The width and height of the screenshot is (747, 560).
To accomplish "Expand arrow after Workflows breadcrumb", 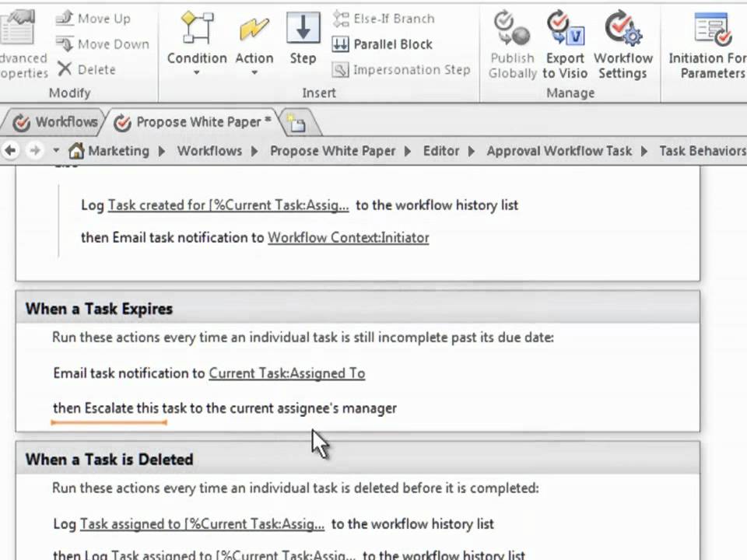I will pos(254,152).
